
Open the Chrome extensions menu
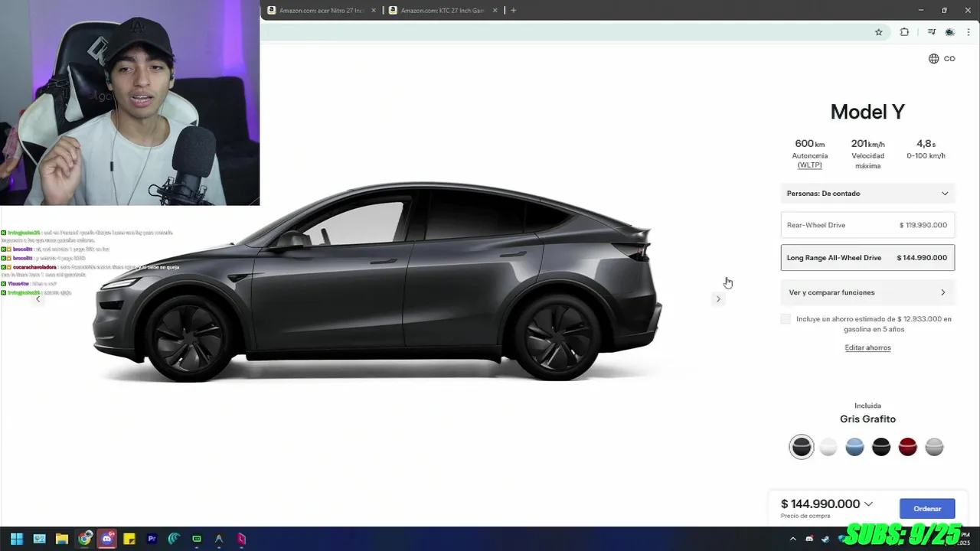coord(904,32)
